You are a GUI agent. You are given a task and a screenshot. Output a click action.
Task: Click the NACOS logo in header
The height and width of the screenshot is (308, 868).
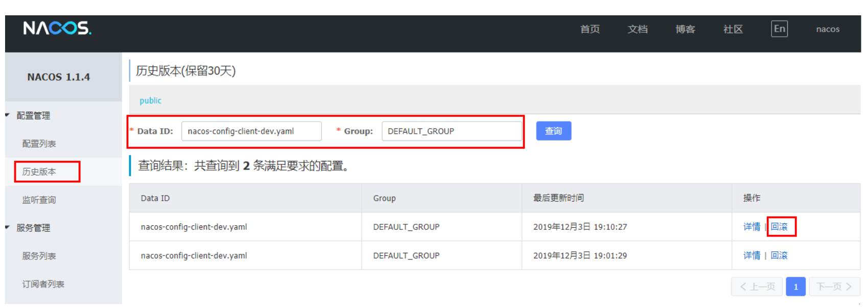click(57, 28)
